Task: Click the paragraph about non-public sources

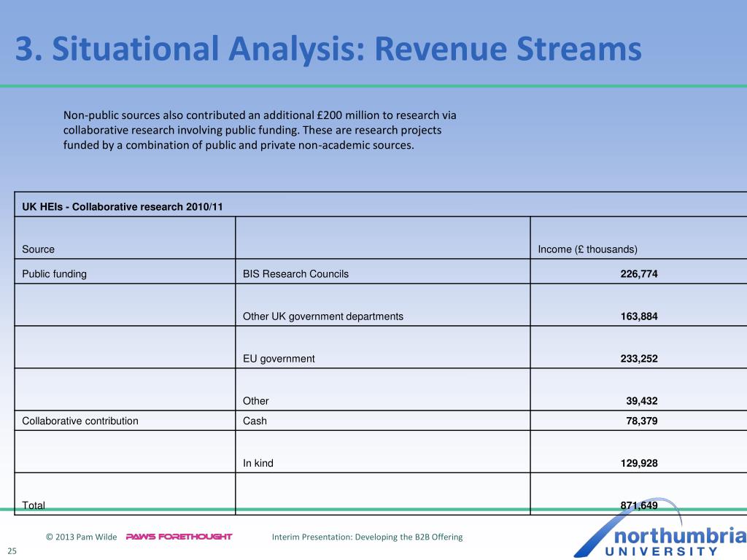Action: click(x=260, y=130)
